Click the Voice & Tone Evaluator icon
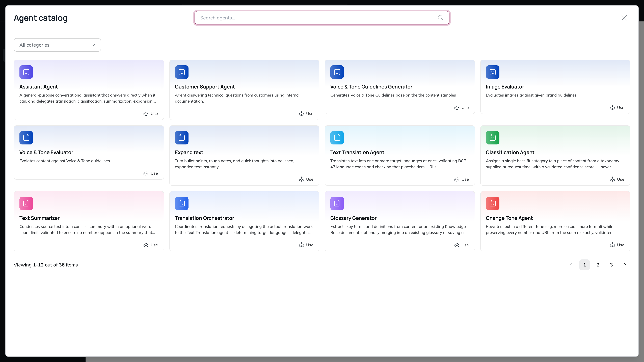The height and width of the screenshot is (362, 644). (26, 138)
